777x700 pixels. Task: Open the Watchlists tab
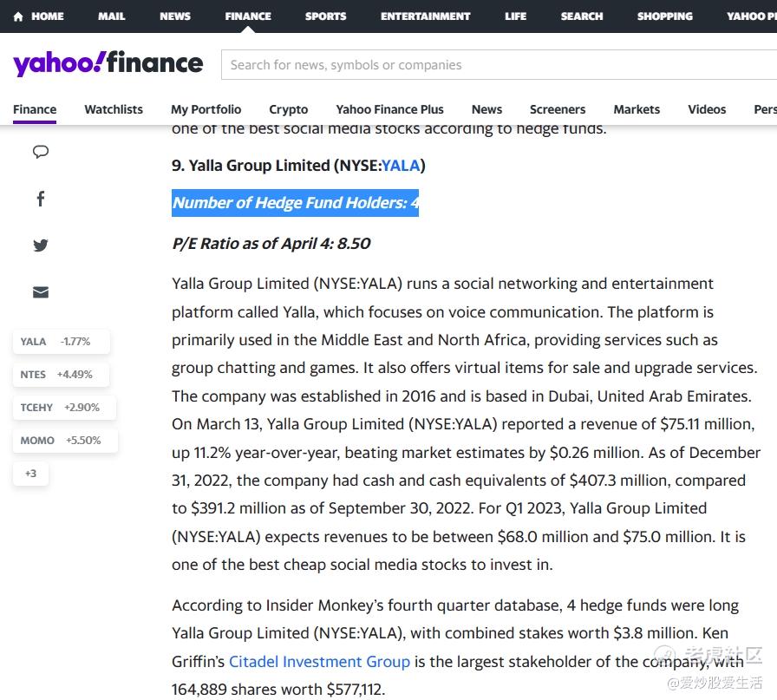[x=114, y=109]
